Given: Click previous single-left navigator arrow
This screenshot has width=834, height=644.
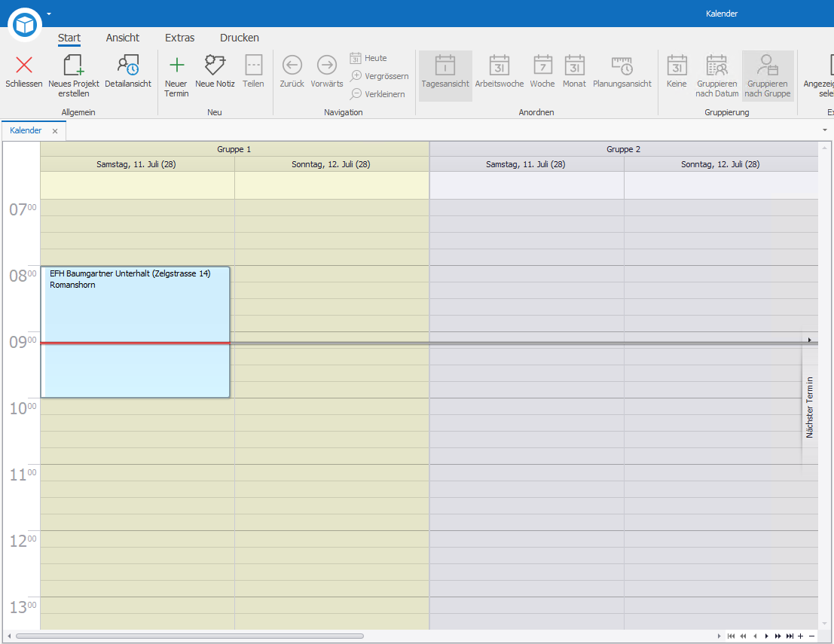Looking at the screenshot, I should click(755, 636).
